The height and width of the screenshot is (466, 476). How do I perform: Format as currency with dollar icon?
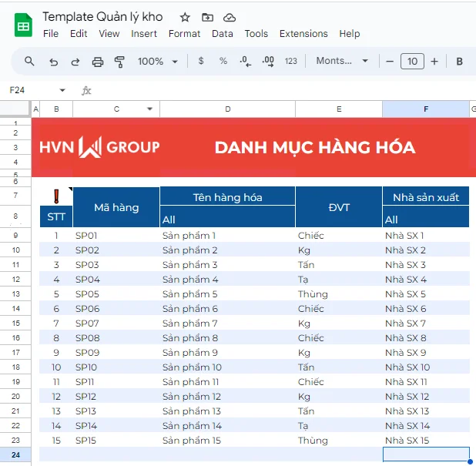[x=201, y=61]
